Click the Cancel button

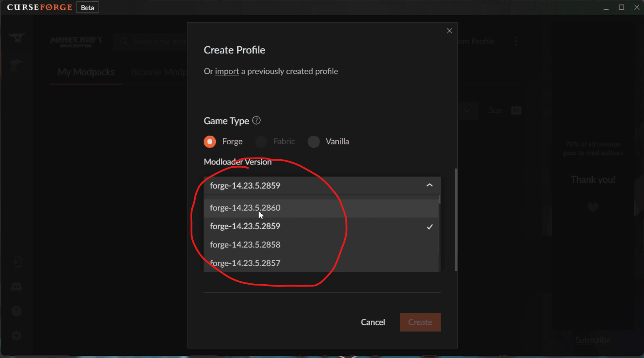373,322
